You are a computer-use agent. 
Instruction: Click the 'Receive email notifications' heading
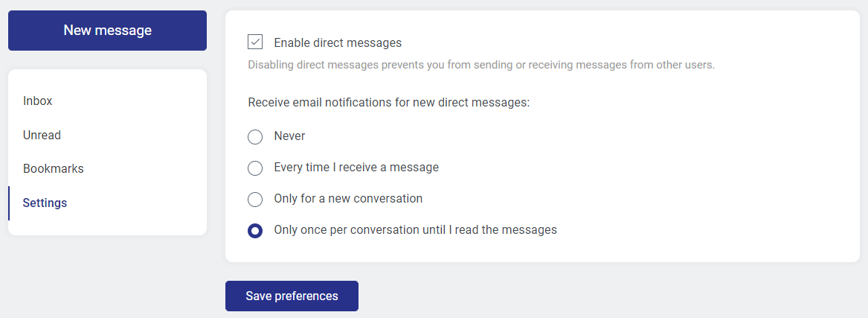(x=388, y=103)
